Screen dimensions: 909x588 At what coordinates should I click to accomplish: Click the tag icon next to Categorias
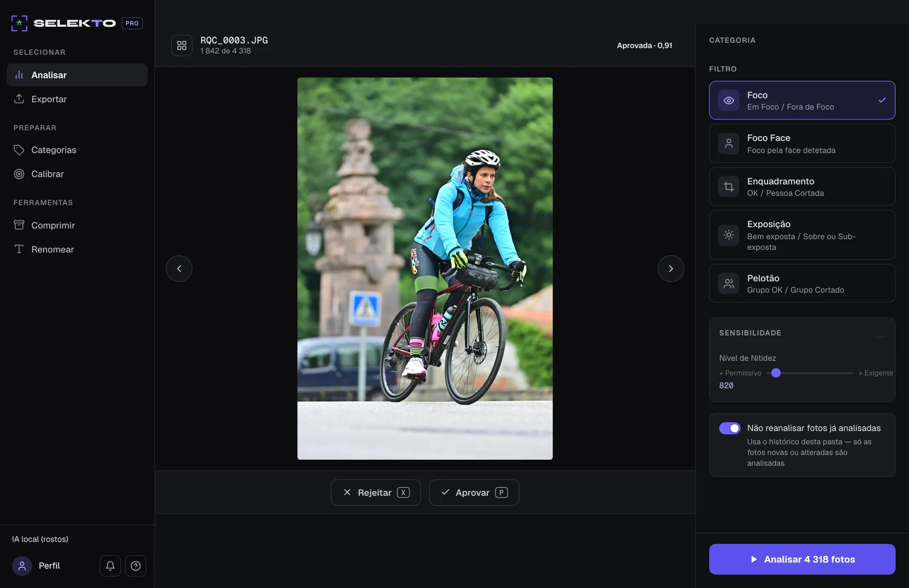[19, 150]
